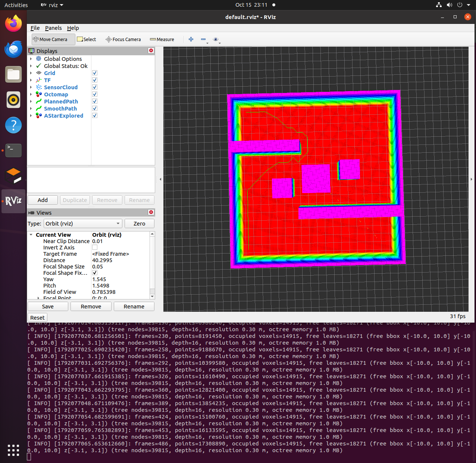
Task: Click the Add display button
Action: (x=43, y=200)
